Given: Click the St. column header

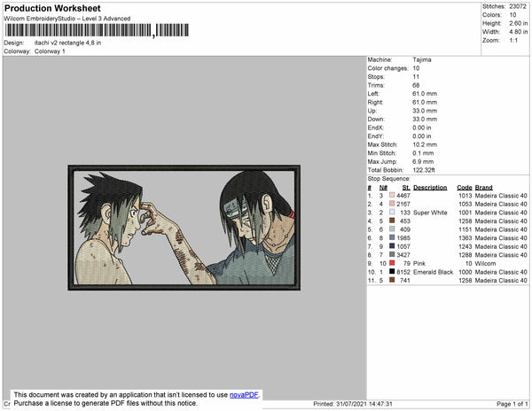Looking at the screenshot, I should pyautogui.click(x=406, y=188).
